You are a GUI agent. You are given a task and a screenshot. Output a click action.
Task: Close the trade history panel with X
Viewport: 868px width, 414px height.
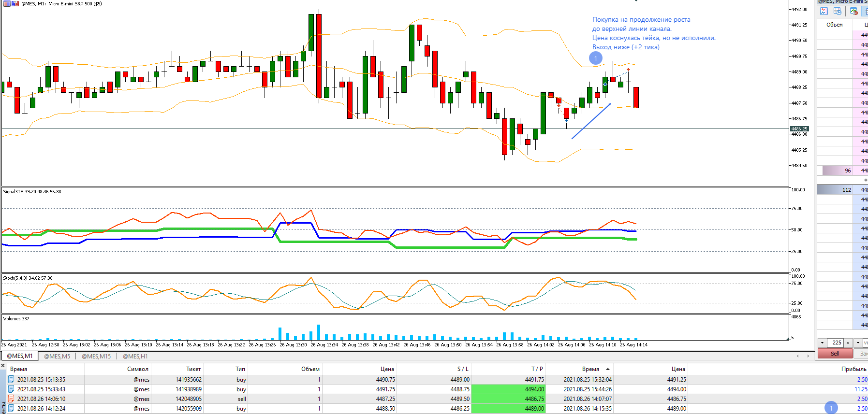(x=3, y=366)
